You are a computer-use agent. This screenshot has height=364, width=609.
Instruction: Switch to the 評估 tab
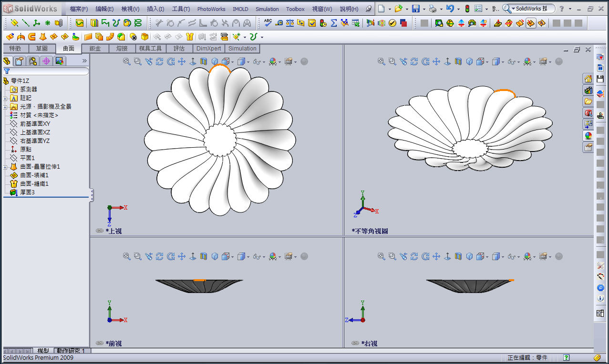pos(179,48)
